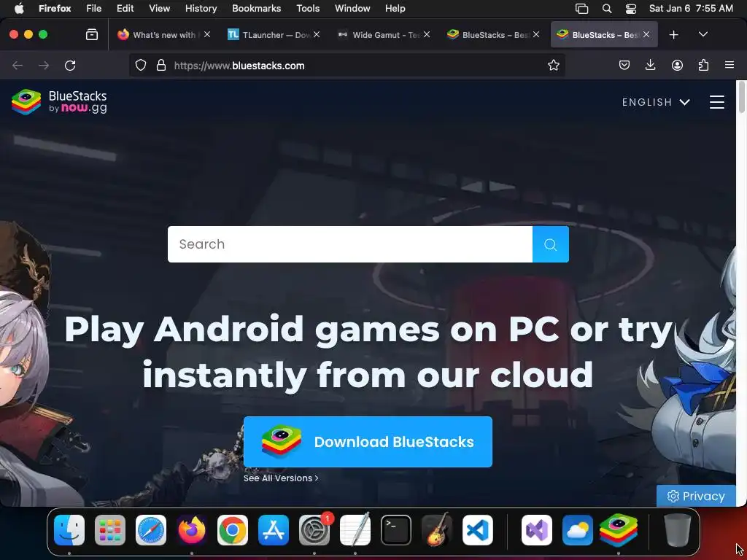Click Firefox icon in the Dock

pos(192,530)
